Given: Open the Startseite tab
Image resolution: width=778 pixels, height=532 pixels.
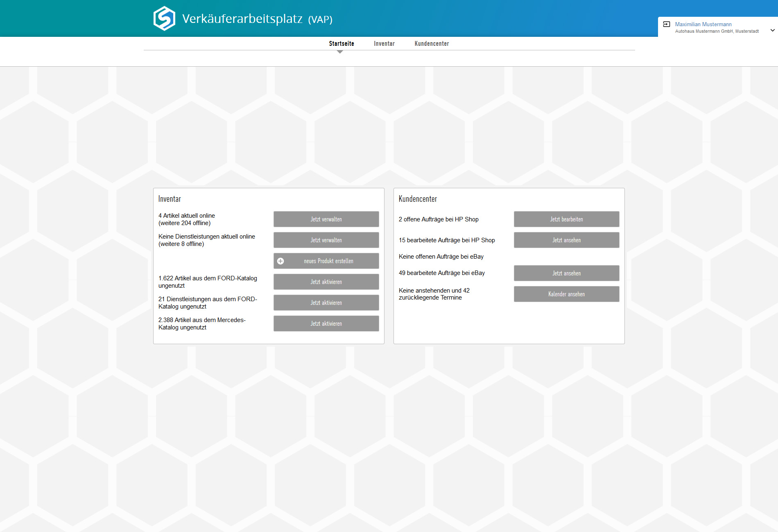Looking at the screenshot, I should (x=341, y=43).
